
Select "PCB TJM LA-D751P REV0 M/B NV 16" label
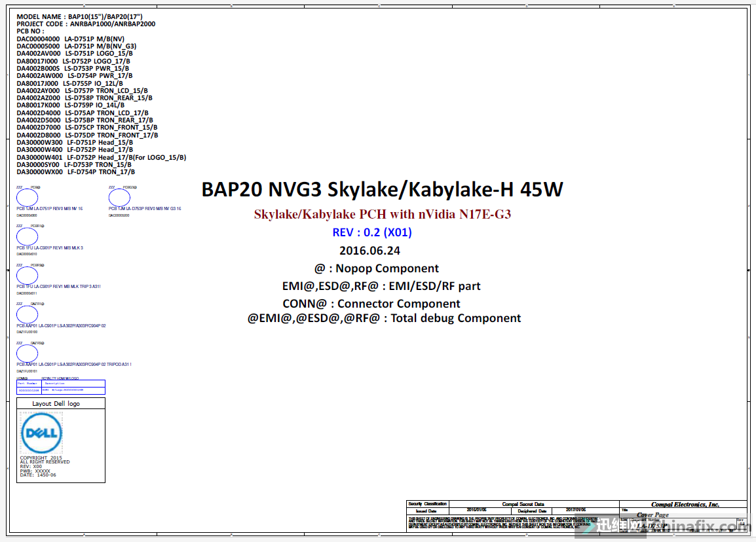click(50, 209)
